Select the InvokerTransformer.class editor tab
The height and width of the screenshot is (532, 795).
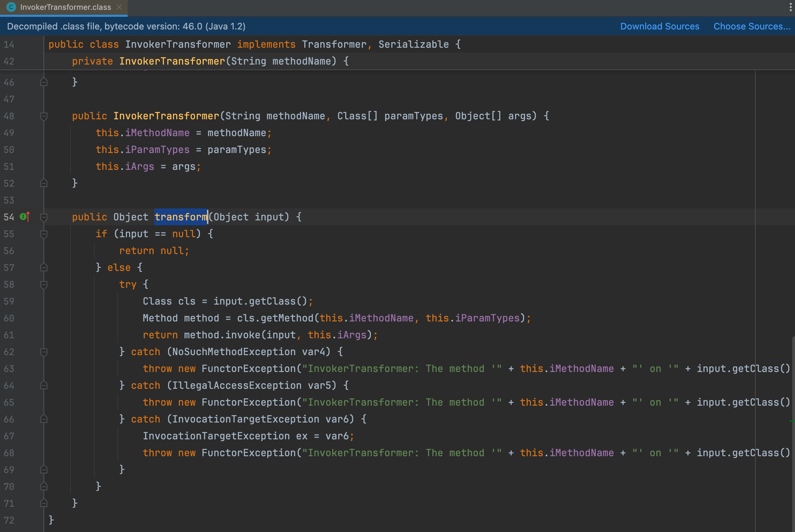pyautogui.click(x=65, y=7)
